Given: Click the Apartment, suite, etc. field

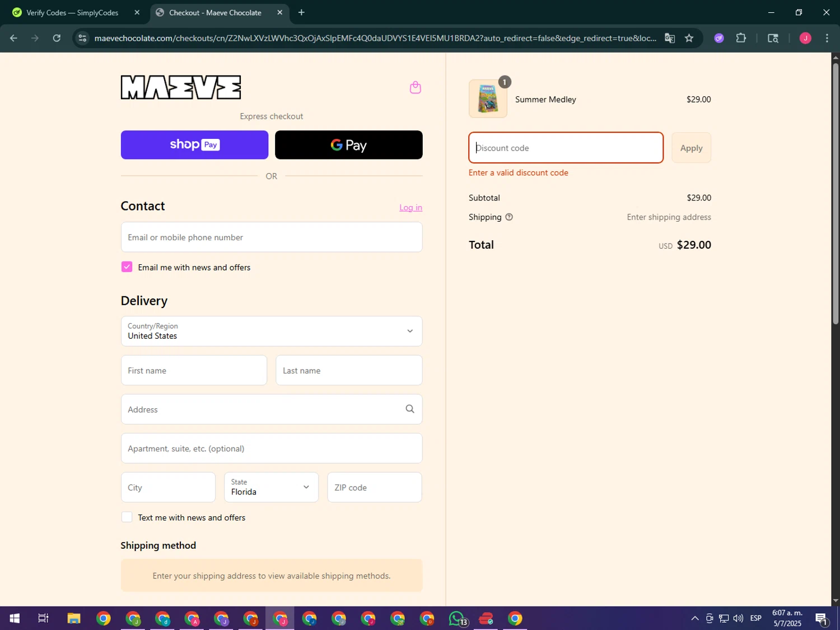Looking at the screenshot, I should (272, 449).
